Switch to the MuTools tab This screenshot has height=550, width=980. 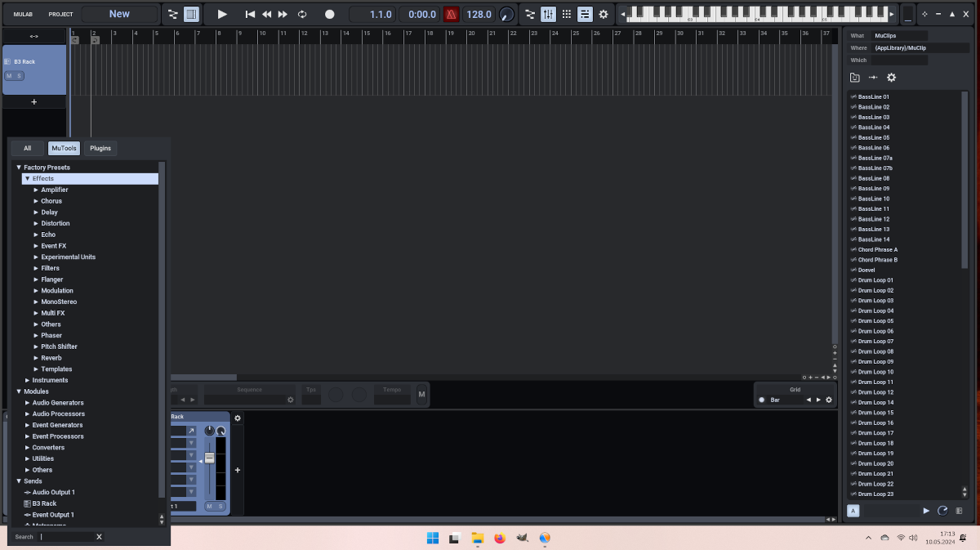pyautogui.click(x=64, y=148)
